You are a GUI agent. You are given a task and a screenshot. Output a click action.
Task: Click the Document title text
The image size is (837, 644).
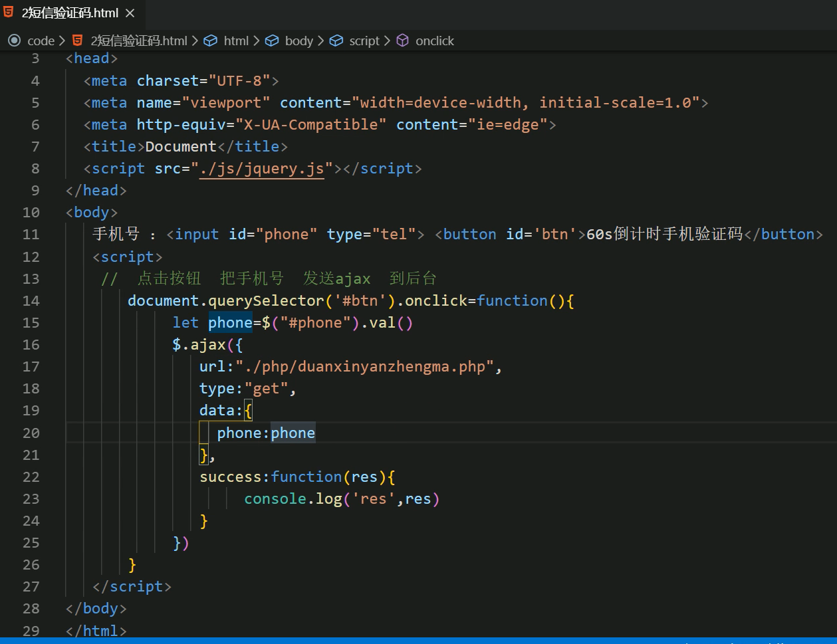pyautogui.click(x=181, y=147)
